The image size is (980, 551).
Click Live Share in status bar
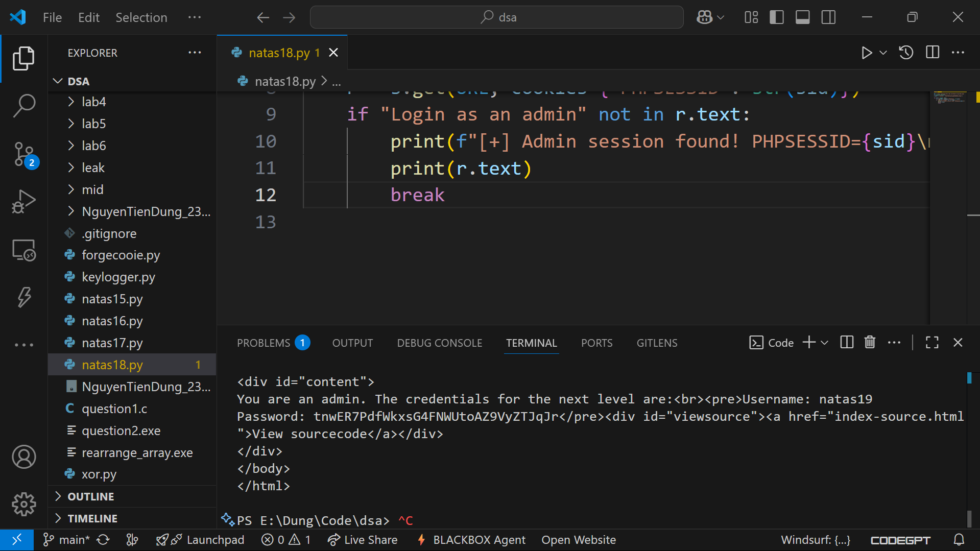[x=363, y=540]
